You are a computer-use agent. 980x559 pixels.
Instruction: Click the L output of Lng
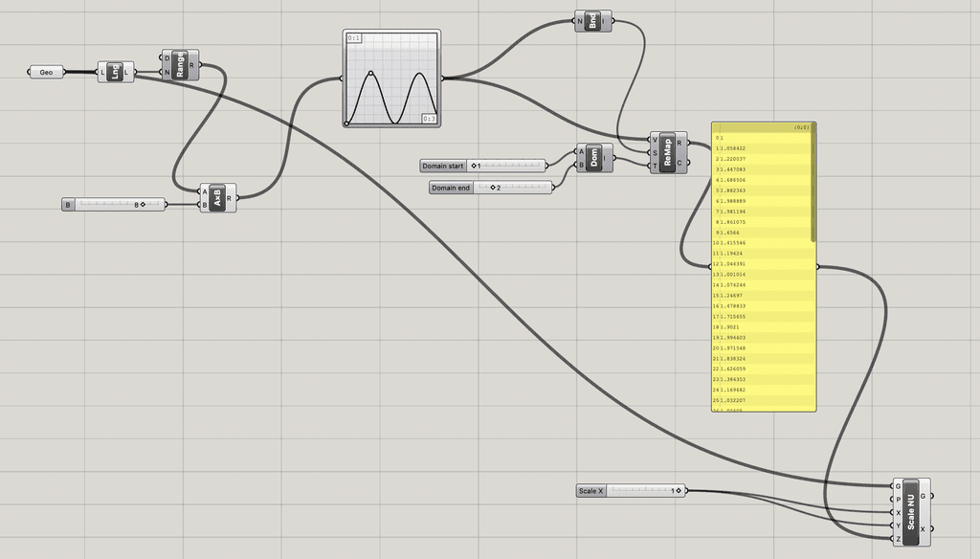127,73
